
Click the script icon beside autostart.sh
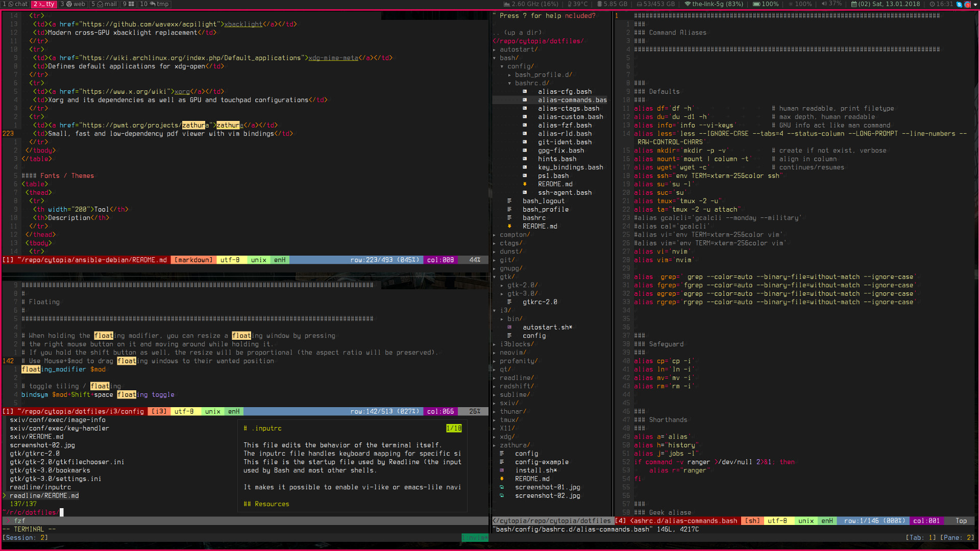[509, 328]
